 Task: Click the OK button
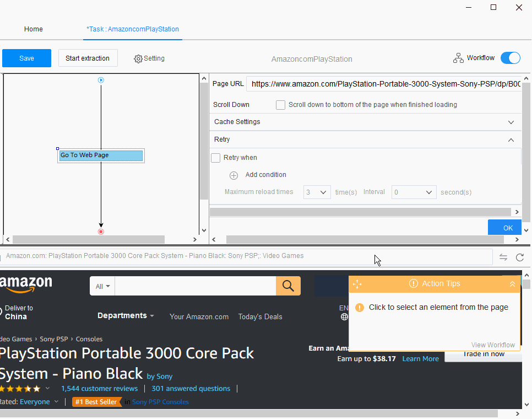click(x=504, y=228)
